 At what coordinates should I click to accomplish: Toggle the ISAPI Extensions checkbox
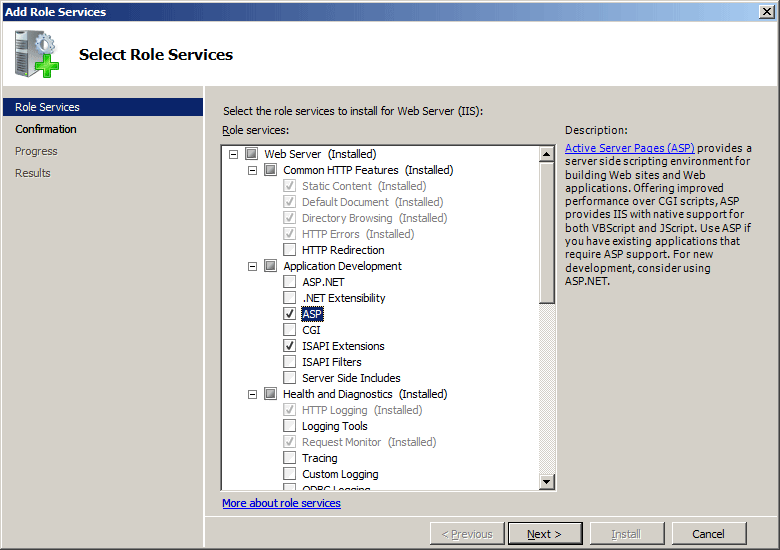[x=290, y=346]
